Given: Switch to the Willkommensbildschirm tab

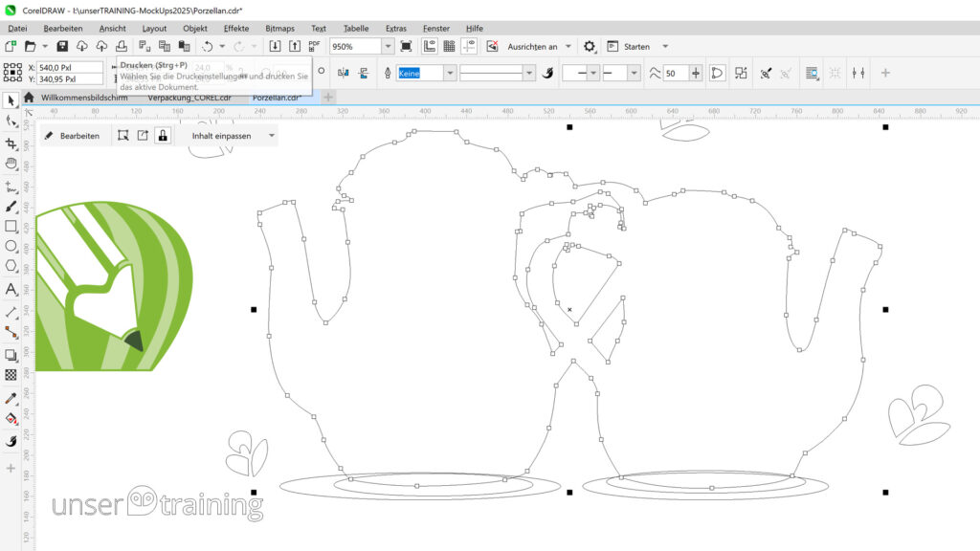Looking at the screenshot, I should [84, 98].
